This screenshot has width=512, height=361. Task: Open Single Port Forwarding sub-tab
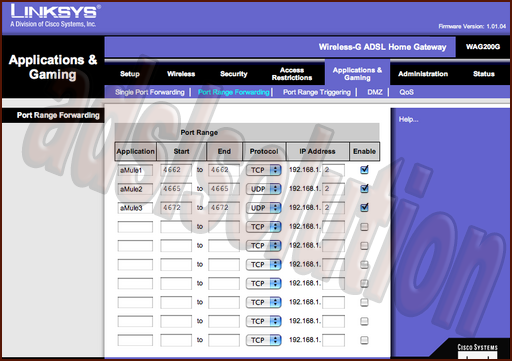coord(150,92)
